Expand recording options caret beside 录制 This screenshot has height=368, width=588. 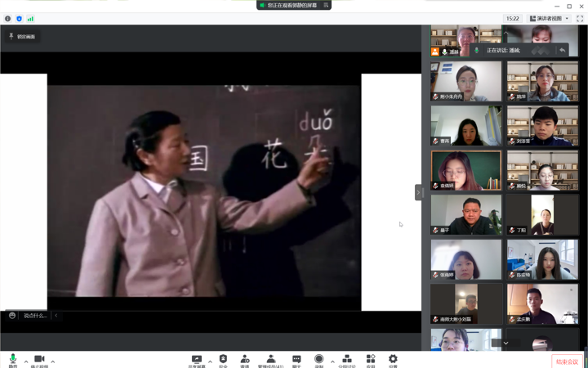[332, 361]
